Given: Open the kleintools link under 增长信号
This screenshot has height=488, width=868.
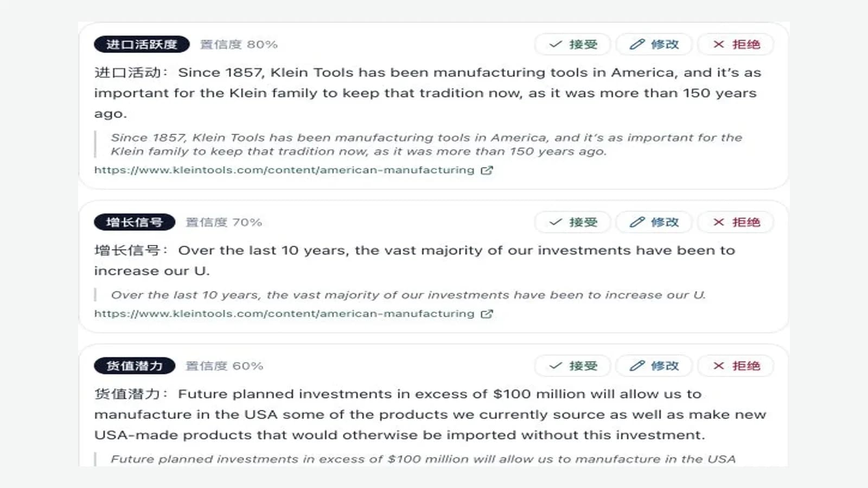Looking at the screenshot, I should click(284, 314).
